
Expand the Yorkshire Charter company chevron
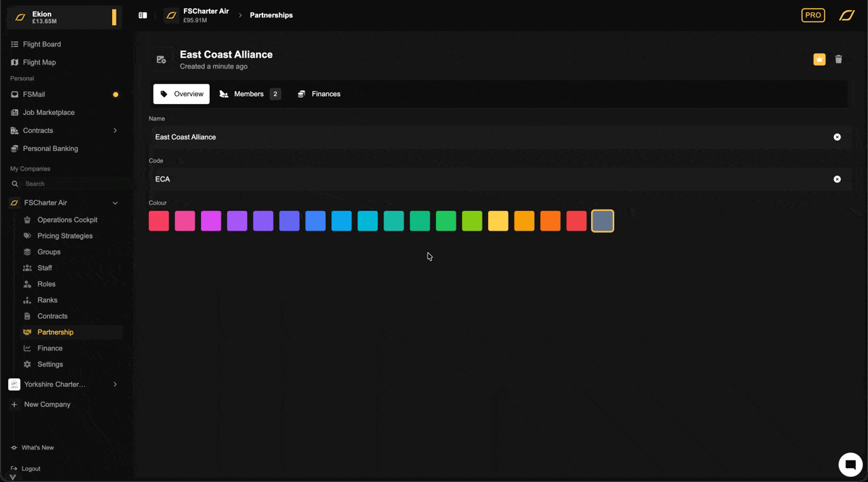(x=115, y=384)
